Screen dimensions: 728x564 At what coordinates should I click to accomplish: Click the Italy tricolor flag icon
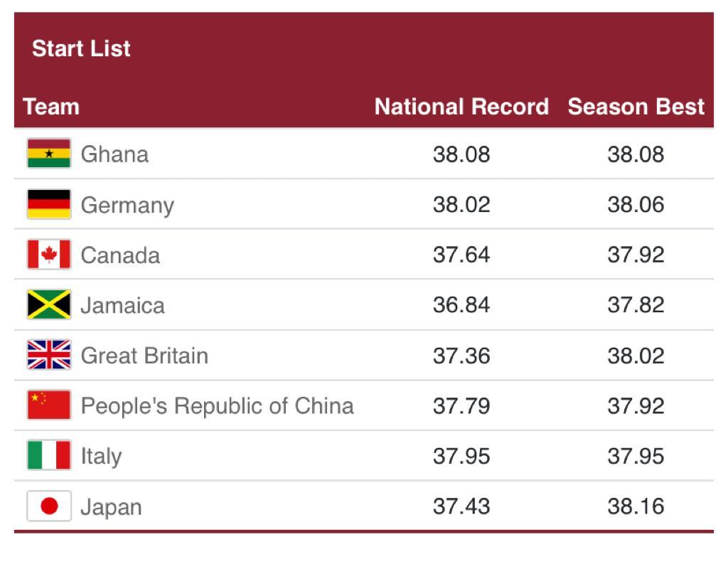pyautogui.click(x=49, y=456)
